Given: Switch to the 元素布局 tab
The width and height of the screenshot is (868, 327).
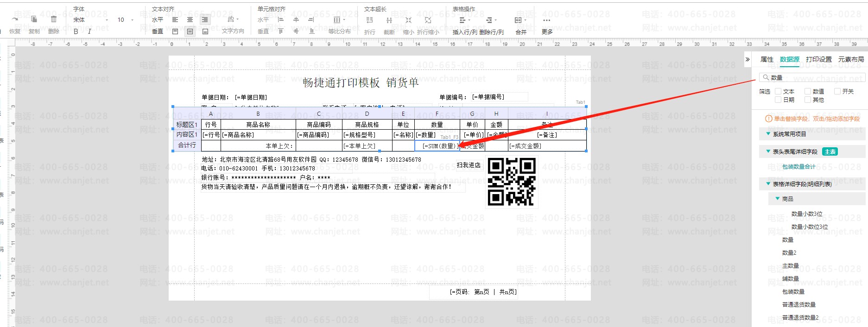Looking at the screenshot, I should coord(851,59).
